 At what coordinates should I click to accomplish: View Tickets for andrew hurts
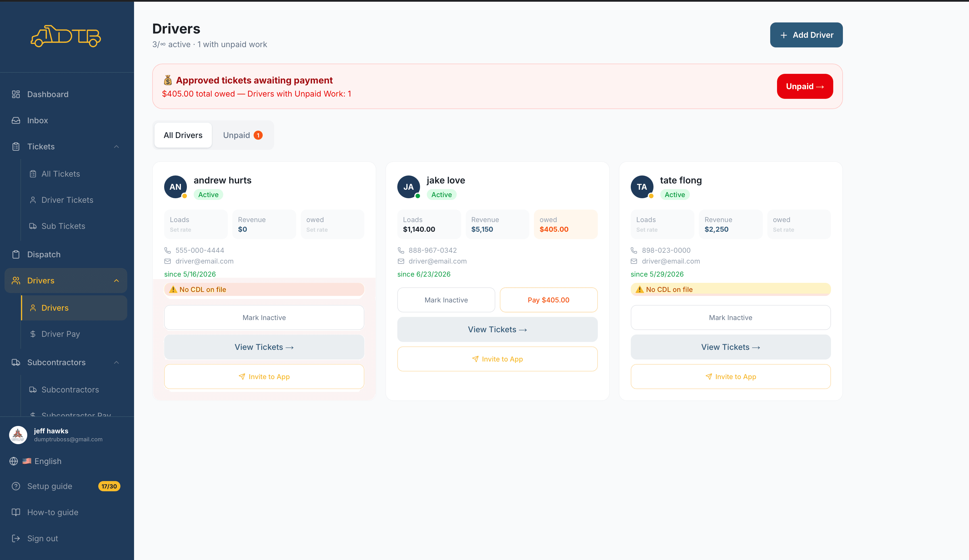click(x=264, y=347)
